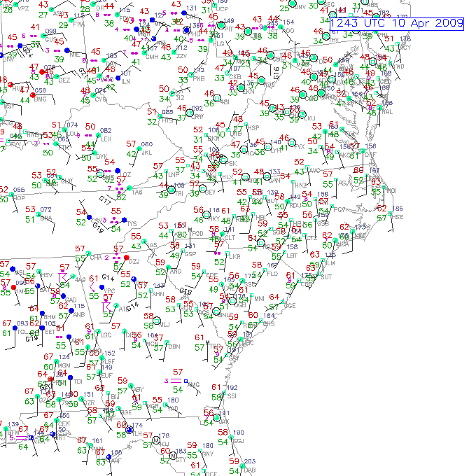Screen dimensions: 476x476
Task: Select the blue TLH station circle
Action: point(129,430)
